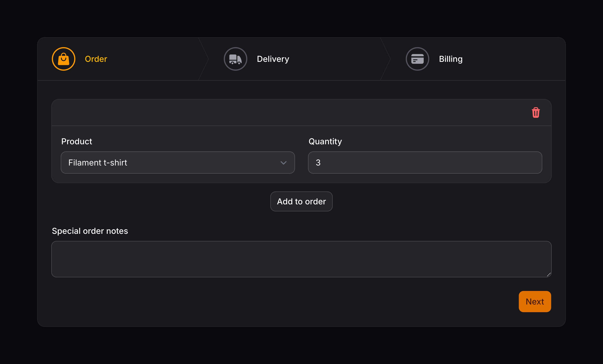Click the Add to order button
The width and height of the screenshot is (603, 364).
click(x=301, y=201)
